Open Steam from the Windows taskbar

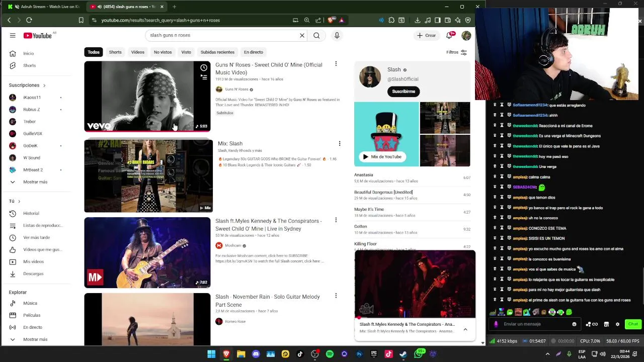pyautogui.click(x=403, y=354)
